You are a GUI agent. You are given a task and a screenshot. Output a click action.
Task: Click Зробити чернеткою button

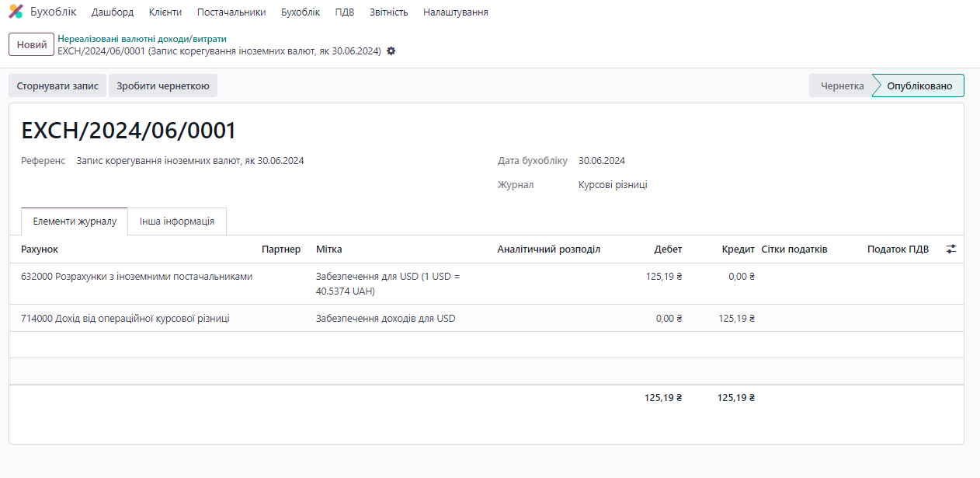(163, 85)
